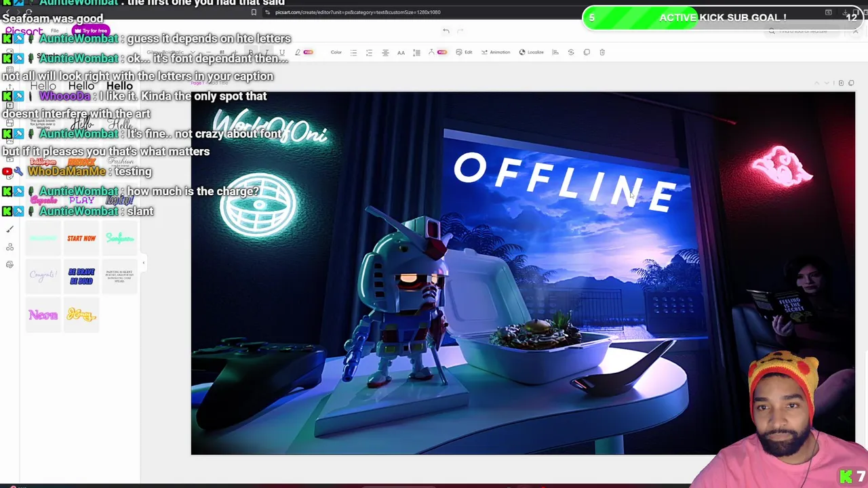Collapse the text styles side panel
868x488 pixels.
pos(143,263)
